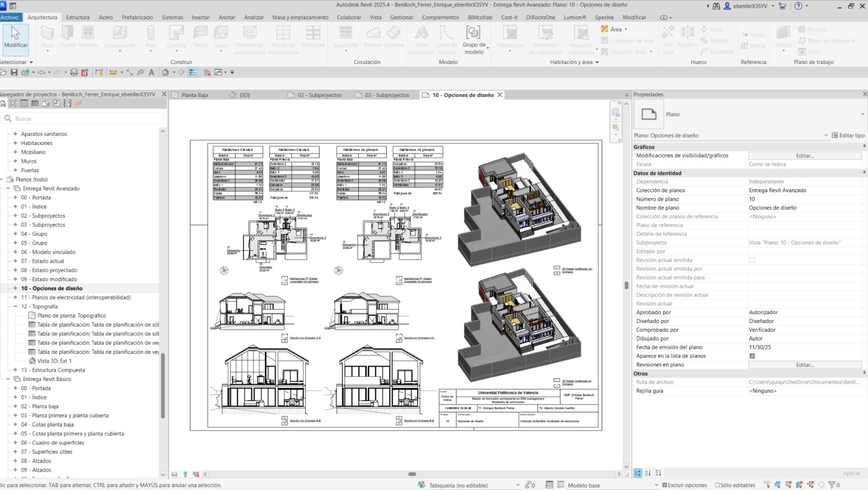Open the Estructura ribbon tab
Screen dimensions: 868x490
pos(78,17)
